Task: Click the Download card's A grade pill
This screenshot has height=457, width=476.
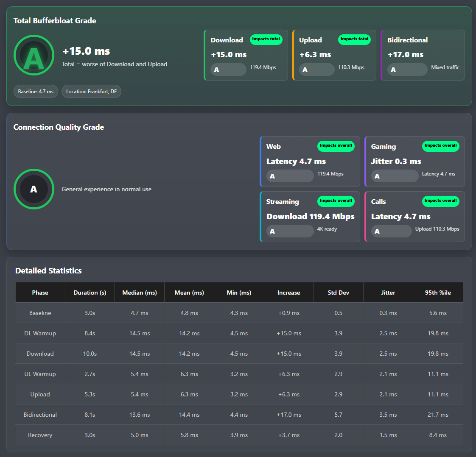Action: (x=228, y=70)
